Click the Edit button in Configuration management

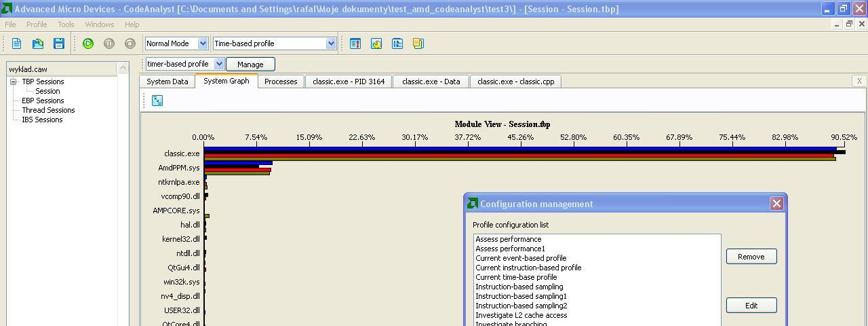tap(751, 306)
